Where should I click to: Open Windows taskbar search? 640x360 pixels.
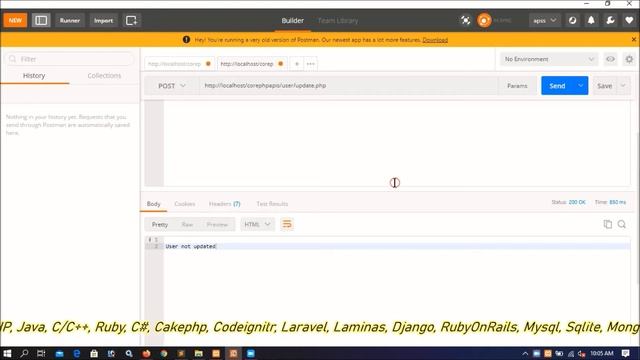[24, 353]
